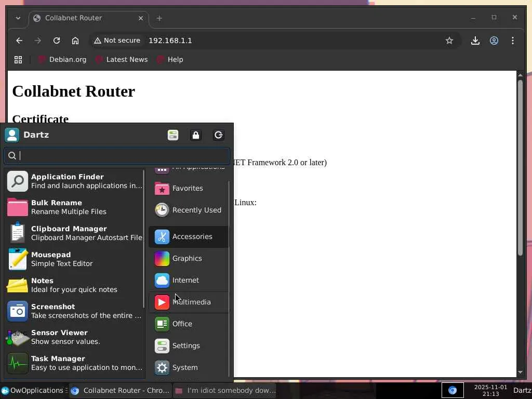Click the Not secure site info chip

click(117, 41)
